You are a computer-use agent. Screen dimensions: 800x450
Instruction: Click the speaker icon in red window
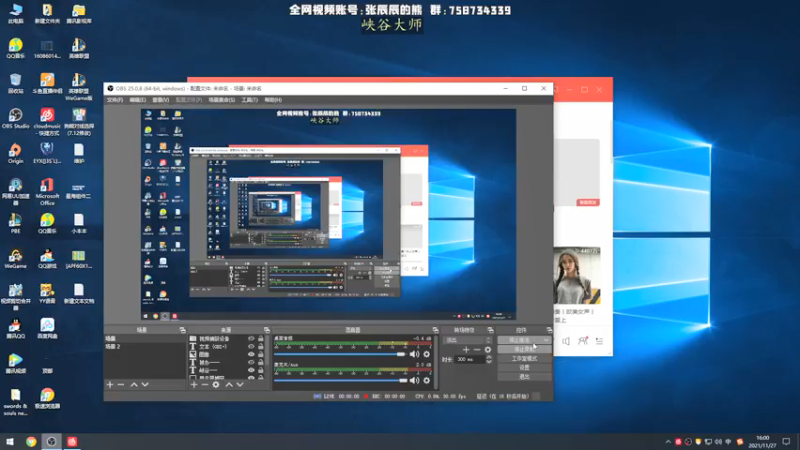coord(566,341)
